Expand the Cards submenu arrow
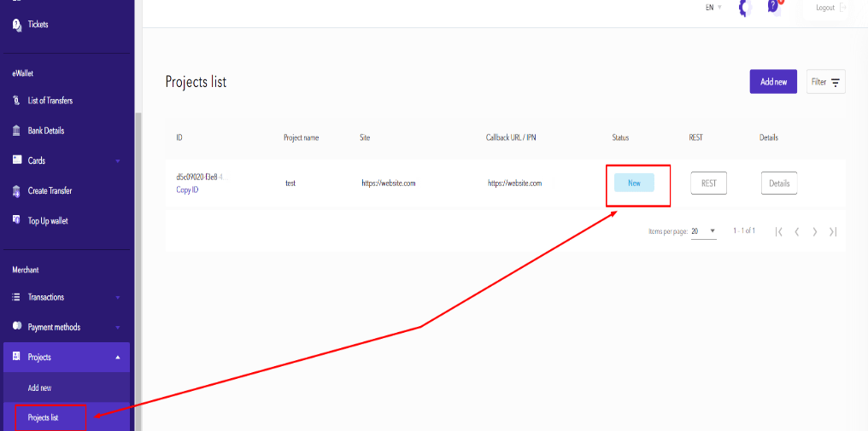The width and height of the screenshot is (868, 431). (118, 161)
